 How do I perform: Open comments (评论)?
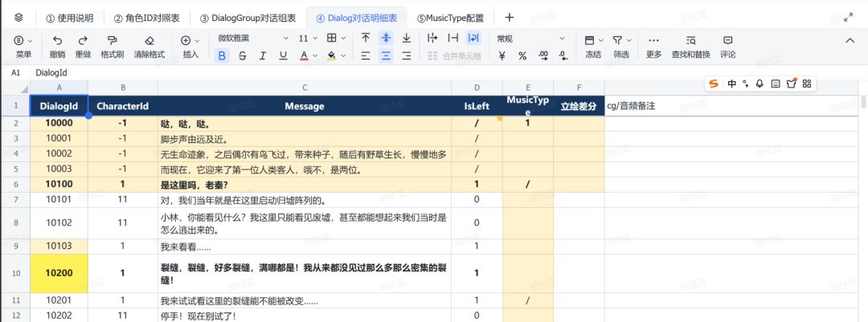[x=728, y=46]
